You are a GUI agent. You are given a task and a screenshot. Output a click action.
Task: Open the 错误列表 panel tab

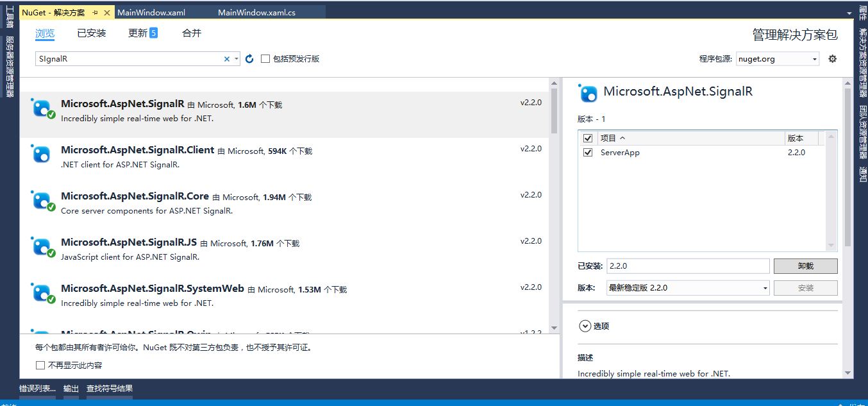coord(37,388)
